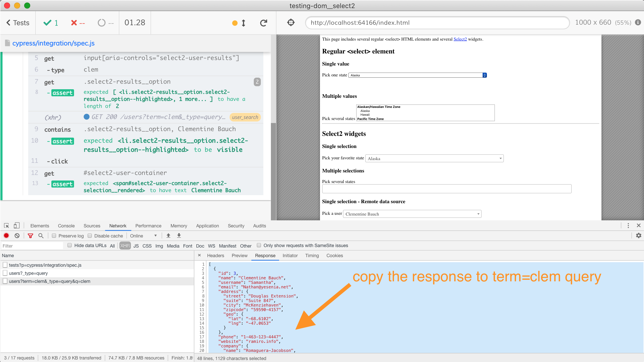This screenshot has height=362, width=644.
Task: Open the Headers tab of request
Action: click(215, 256)
